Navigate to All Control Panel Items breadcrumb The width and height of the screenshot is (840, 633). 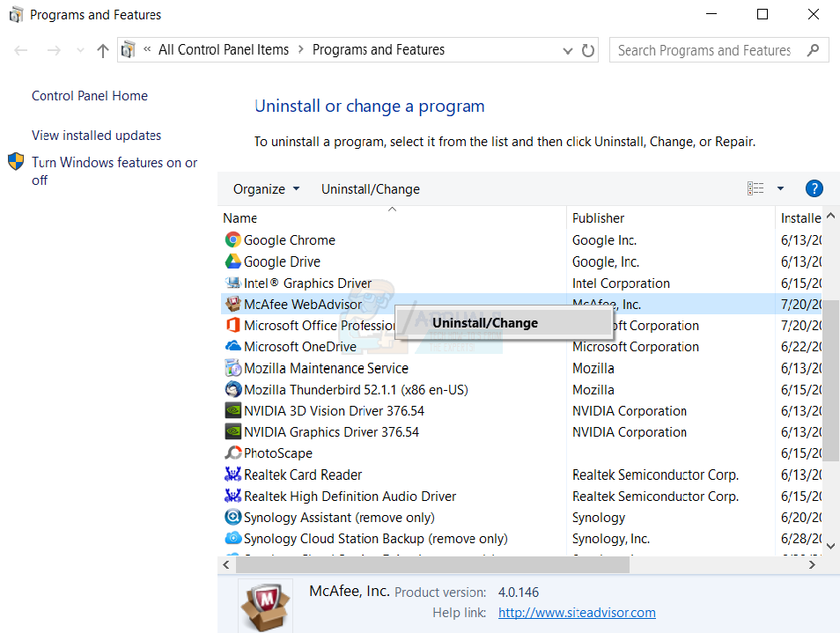coord(223,49)
